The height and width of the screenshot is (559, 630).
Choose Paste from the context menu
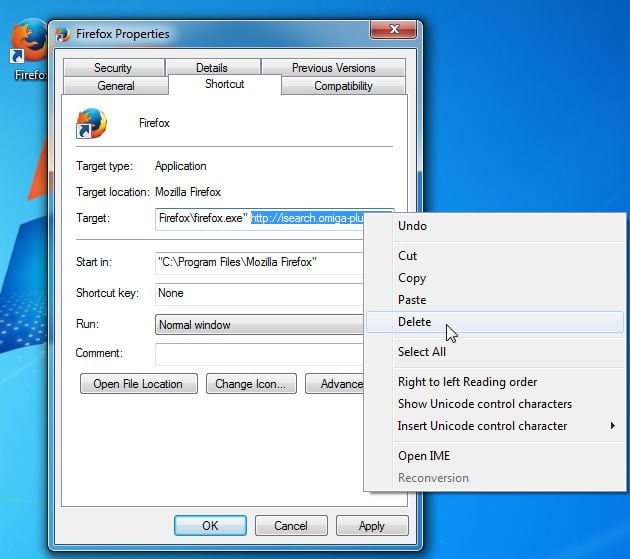pyautogui.click(x=495, y=300)
